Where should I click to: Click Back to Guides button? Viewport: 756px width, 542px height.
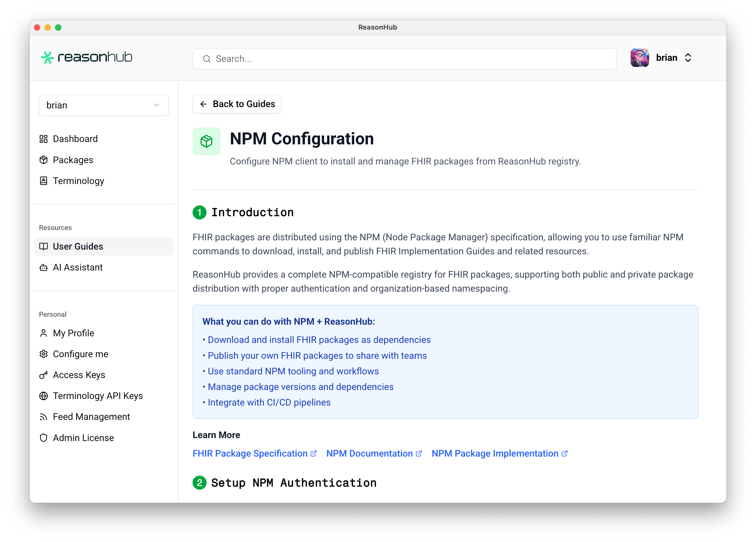[x=237, y=104]
